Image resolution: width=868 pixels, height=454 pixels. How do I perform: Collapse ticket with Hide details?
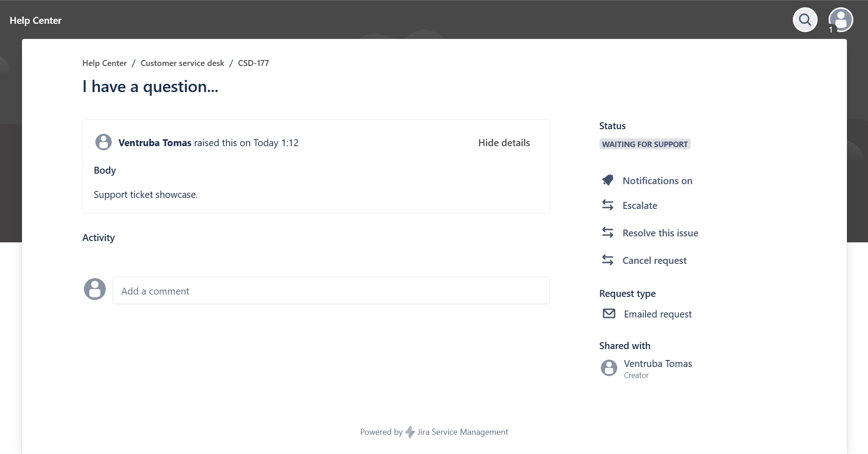click(x=504, y=143)
